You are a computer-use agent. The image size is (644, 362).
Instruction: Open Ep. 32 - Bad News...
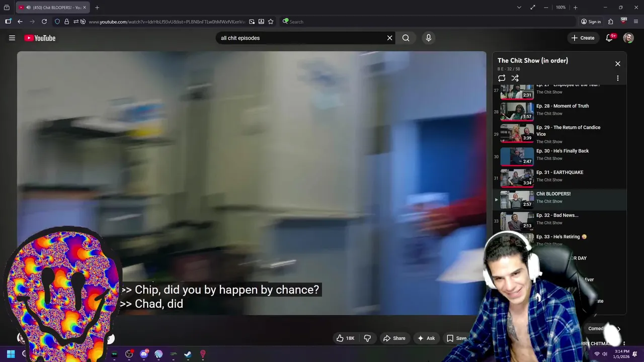(558, 220)
